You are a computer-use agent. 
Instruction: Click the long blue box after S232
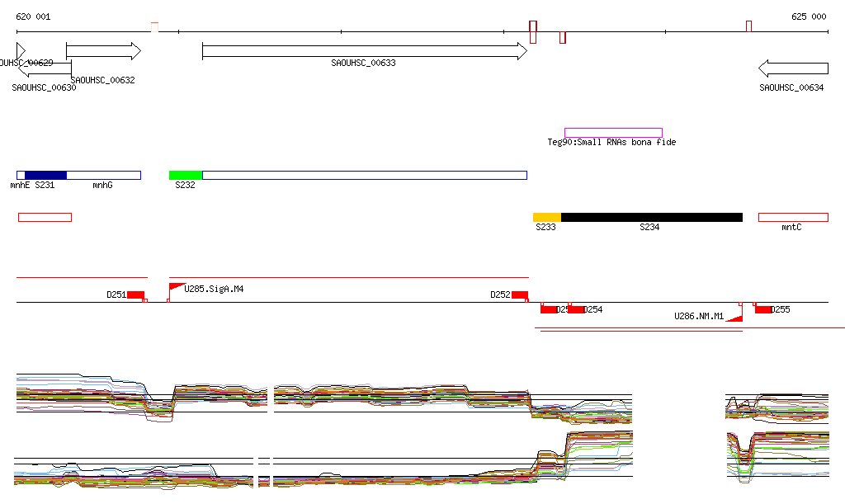pyautogui.click(x=364, y=175)
